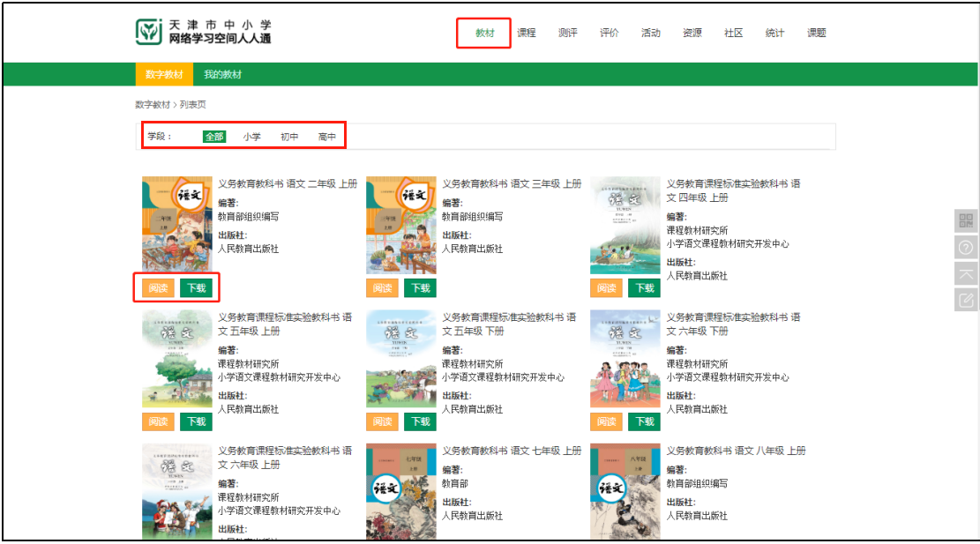Screen dimensions: 980x544
Task: Open the 课题 navigation menu
Action: (816, 34)
